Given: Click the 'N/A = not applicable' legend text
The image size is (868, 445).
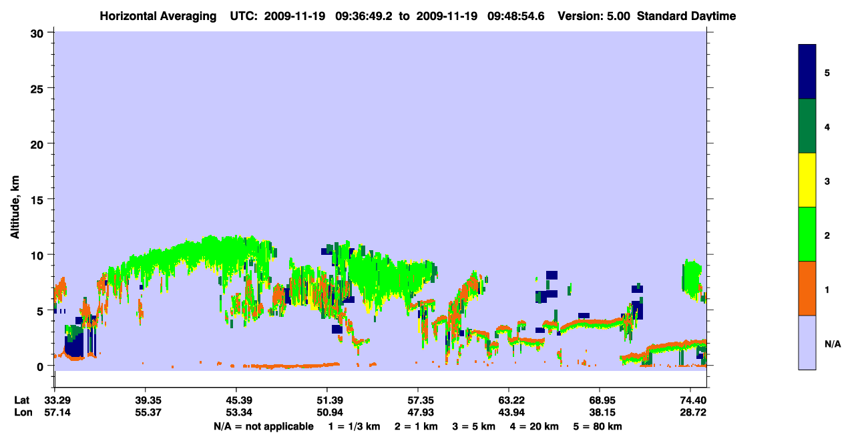Looking at the screenshot, I should tap(263, 426).
